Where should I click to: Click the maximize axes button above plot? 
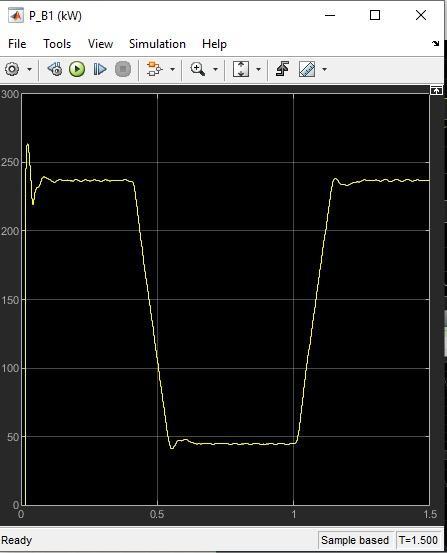tap(436, 91)
